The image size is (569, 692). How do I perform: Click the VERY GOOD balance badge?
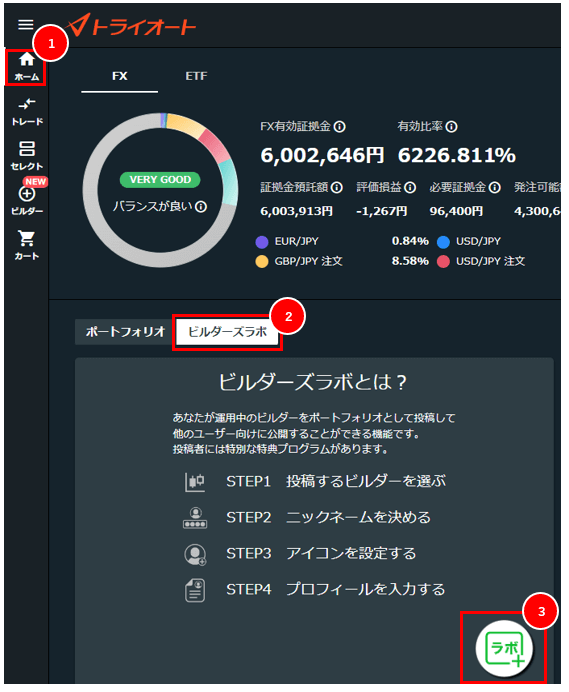[x=160, y=180]
